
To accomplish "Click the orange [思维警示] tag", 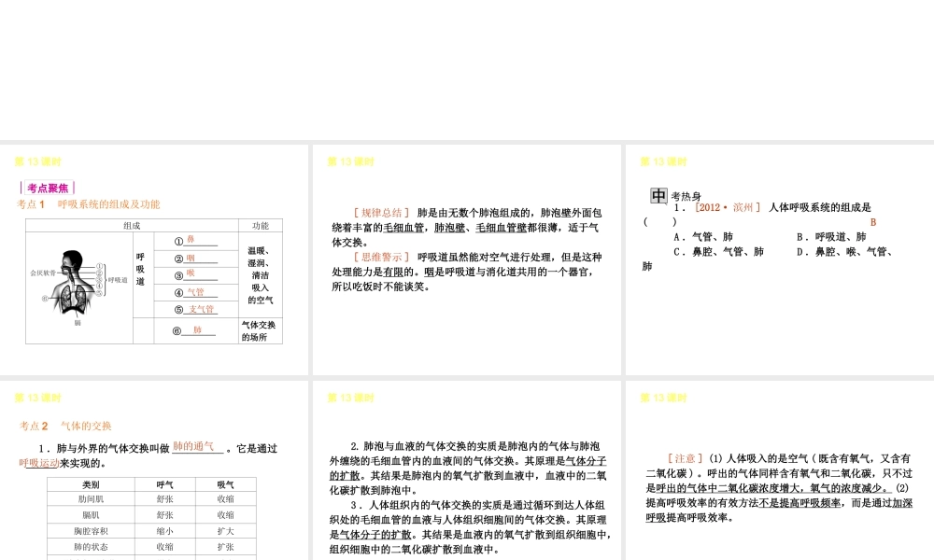I will [x=382, y=257].
